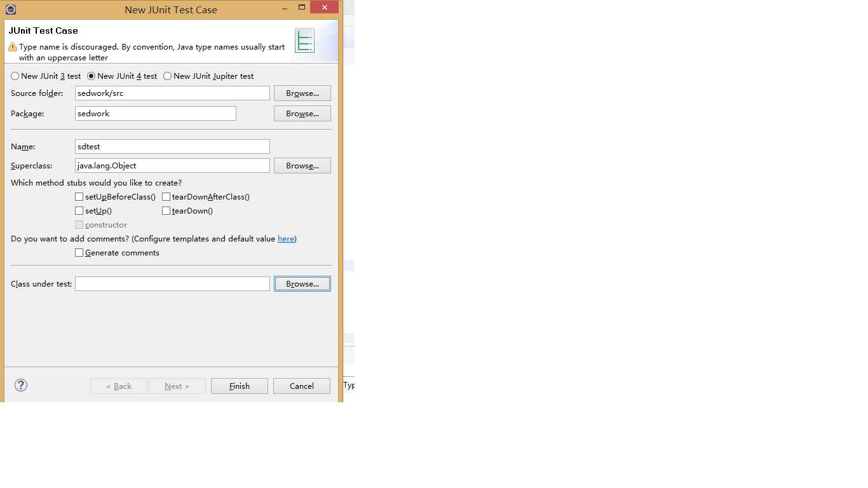The height and width of the screenshot is (488, 868).
Task: Open the 'here' link for comment templates
Action: tap(286, 239)
